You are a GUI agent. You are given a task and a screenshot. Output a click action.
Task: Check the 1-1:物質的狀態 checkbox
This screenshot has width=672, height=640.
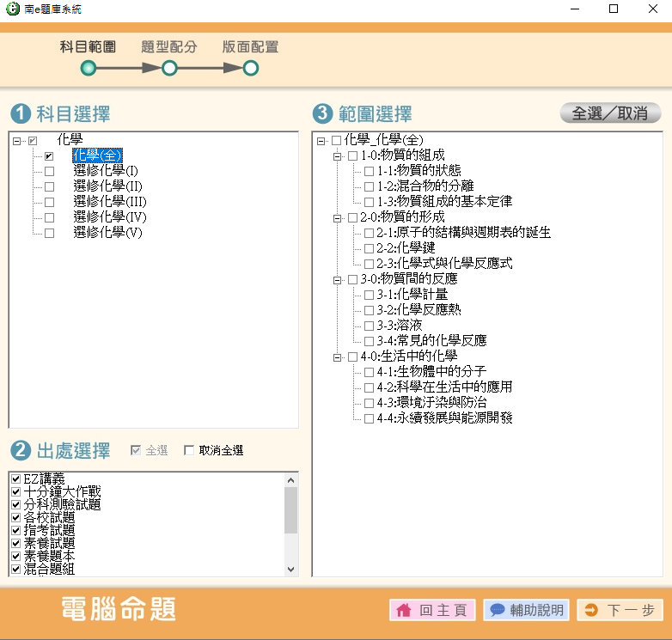coord(369,171)
